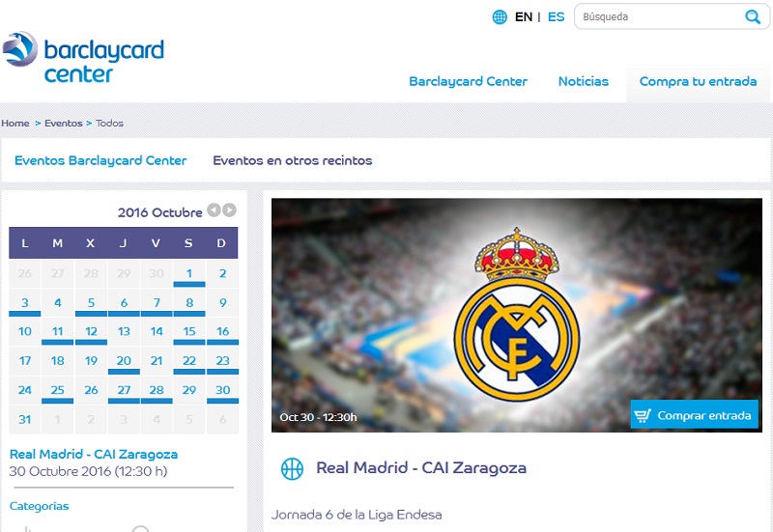Click the Oct 30 - 12:30h banner caption
The image size is (773, 532).
318,417
